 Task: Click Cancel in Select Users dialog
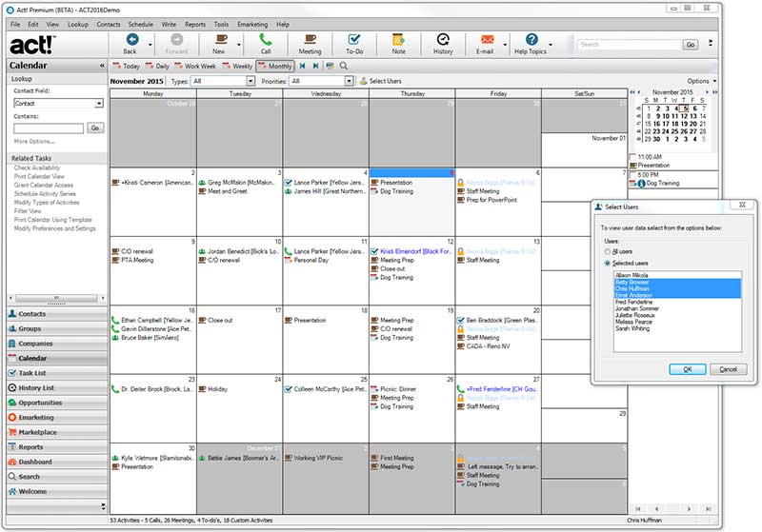pos(728,369)
